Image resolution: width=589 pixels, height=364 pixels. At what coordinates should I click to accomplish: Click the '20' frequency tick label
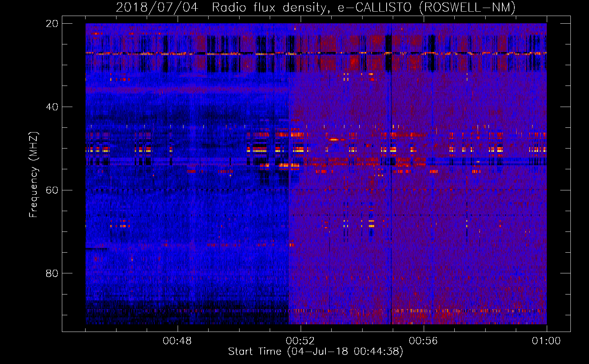pyautogui.click(x=52, y=24)
